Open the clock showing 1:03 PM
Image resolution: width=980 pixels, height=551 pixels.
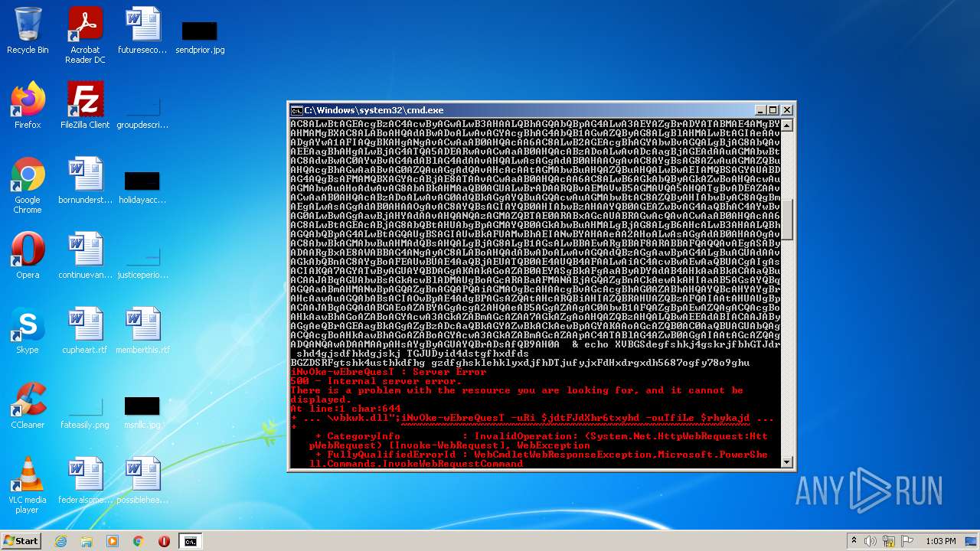click(941, 541)
